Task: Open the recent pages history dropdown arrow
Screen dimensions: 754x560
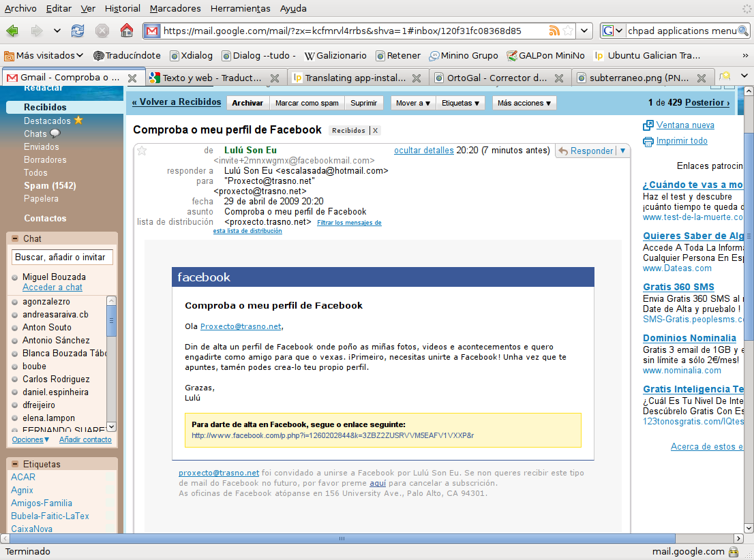Action: pos(57,31)
